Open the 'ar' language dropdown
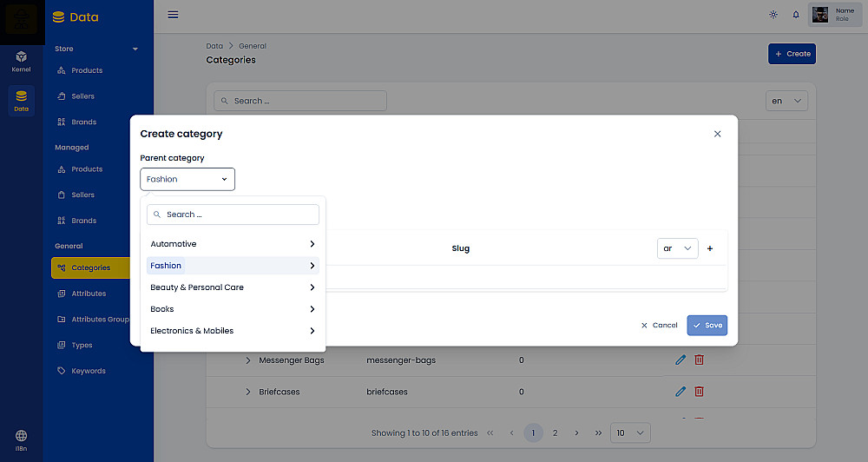 tap(677, 248)
